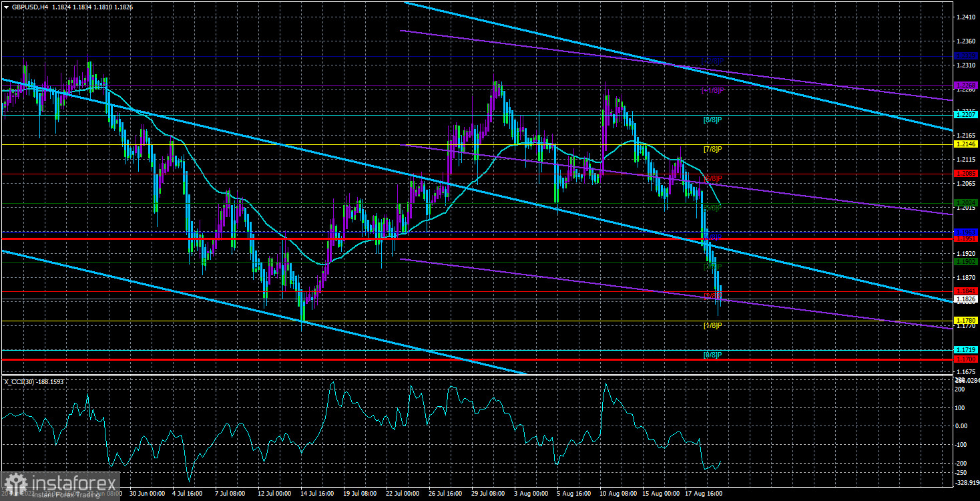The height and width of the screenshot is (501, 980).
Task: Click the red 1.2085 price tag
Action: point(967,174)
